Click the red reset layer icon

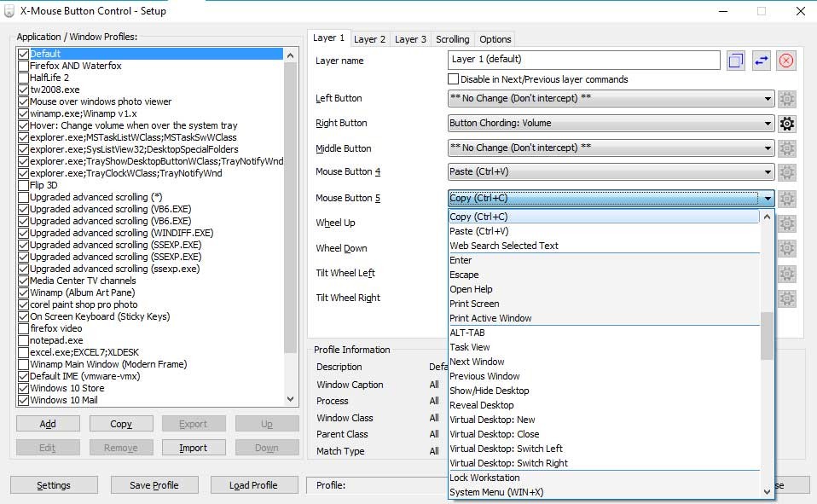click(786, 61)
